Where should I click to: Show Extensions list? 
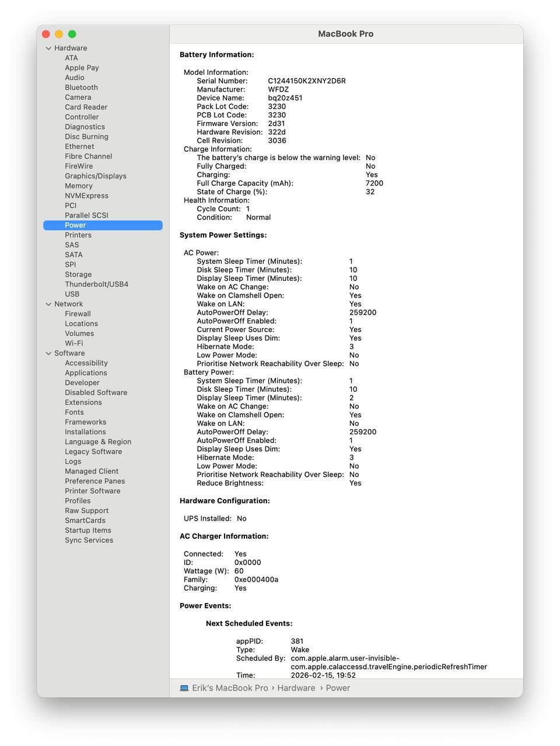point(83,403)
